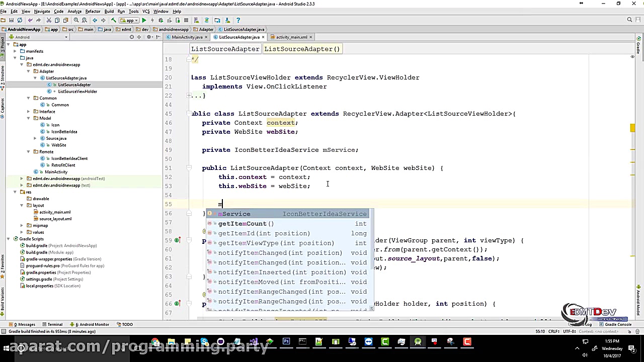Screen dimensions: 644x362
Task: Select mService in the completion popup
Action: pos(289,214)
